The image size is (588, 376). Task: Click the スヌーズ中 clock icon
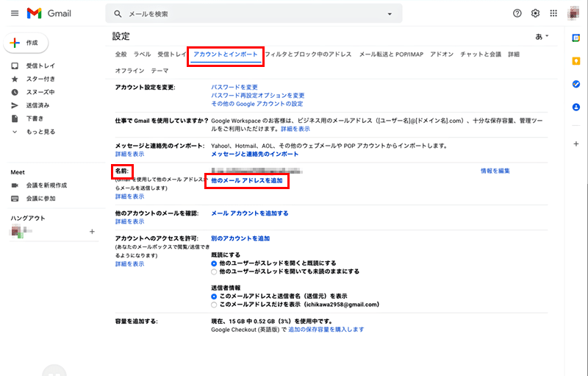[15, 92]
